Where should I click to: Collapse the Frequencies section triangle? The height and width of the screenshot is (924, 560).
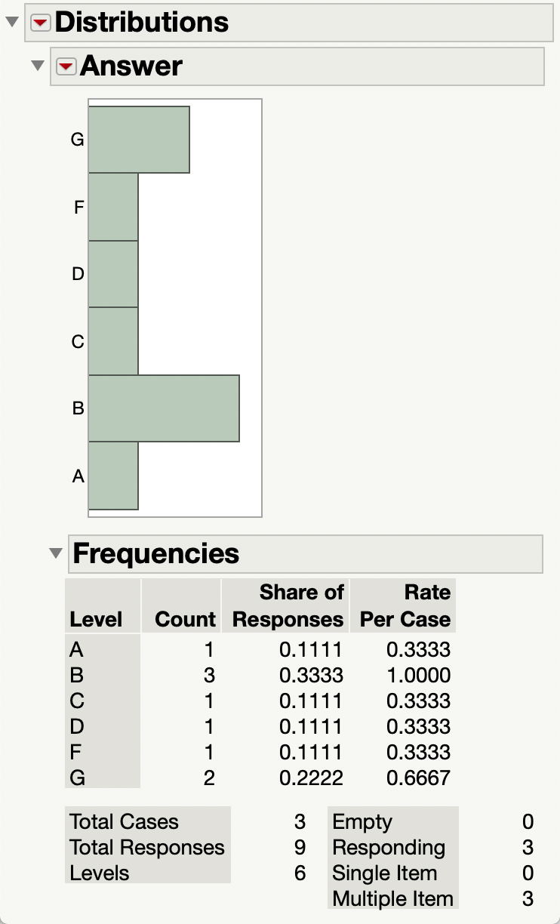click(57, 553)
